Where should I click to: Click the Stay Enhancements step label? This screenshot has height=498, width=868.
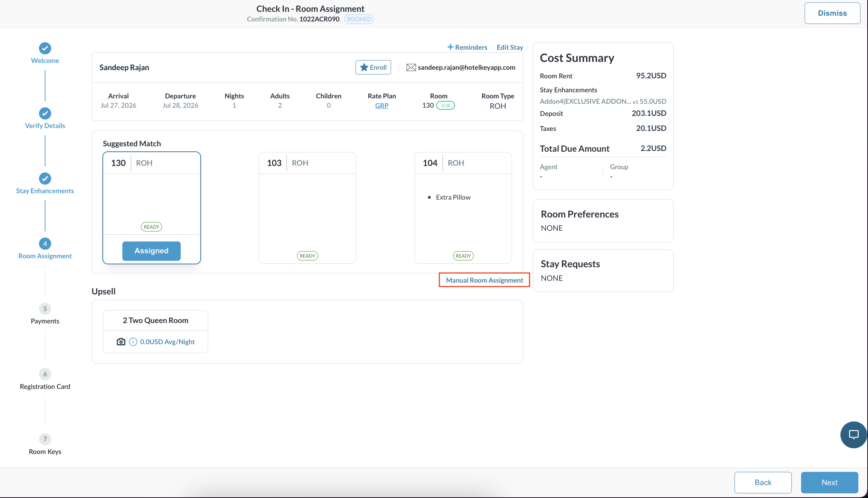click(45, 191)
